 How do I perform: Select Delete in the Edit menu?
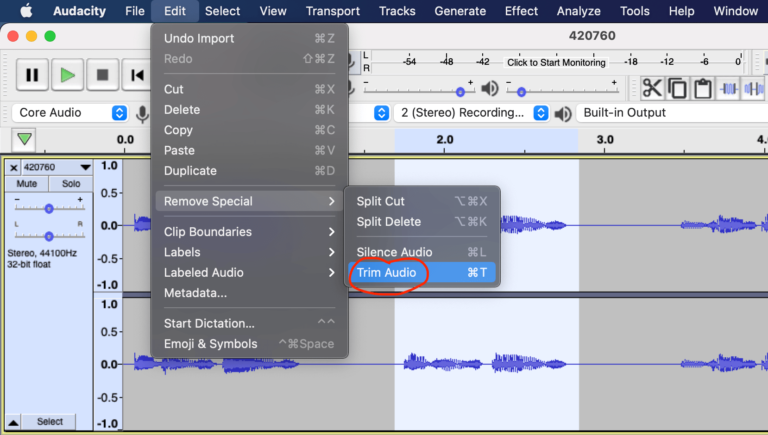pos(249,110)
